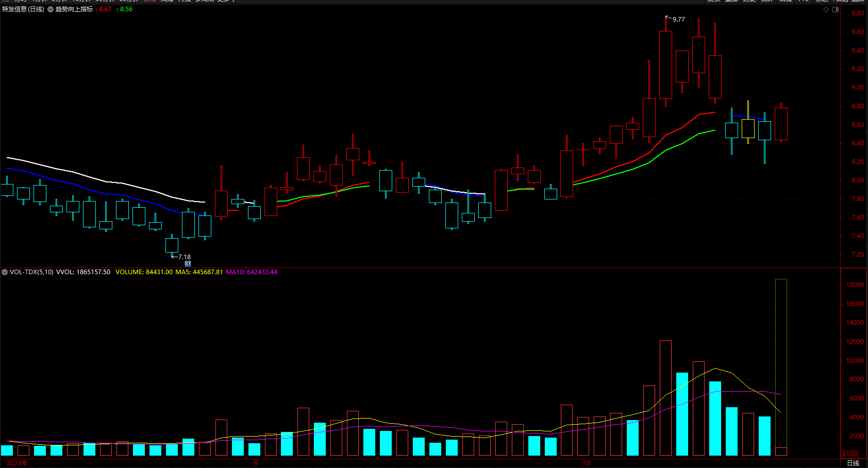Click the 2023年 date axis label
This screenshot has height=468, width=868.
(x=17, y=463)
